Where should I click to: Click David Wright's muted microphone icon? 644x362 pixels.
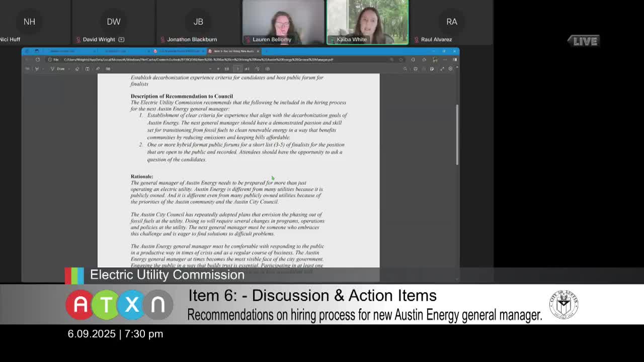point(78,39)
